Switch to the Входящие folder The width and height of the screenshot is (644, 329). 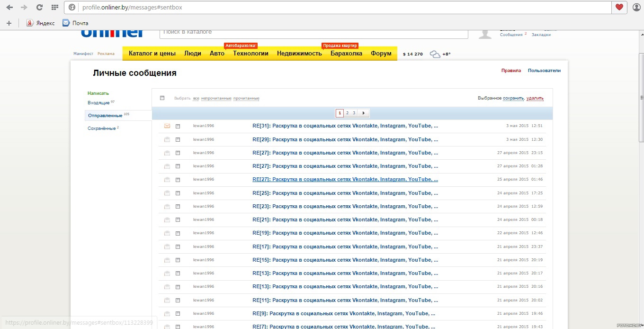click(x=98, y=103)
